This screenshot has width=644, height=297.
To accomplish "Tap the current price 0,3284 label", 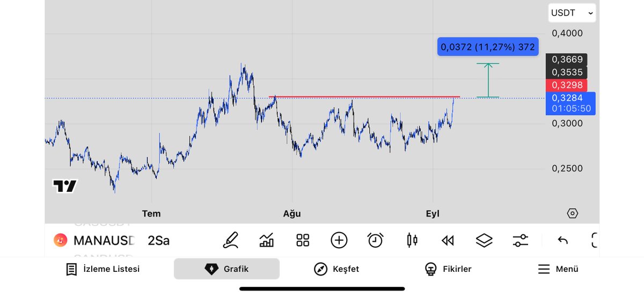I will 570,98.
